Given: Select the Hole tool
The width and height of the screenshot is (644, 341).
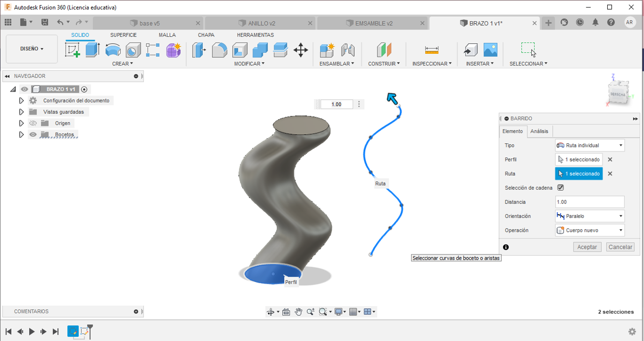Looking at the screenshot, I should click(133, 50).
